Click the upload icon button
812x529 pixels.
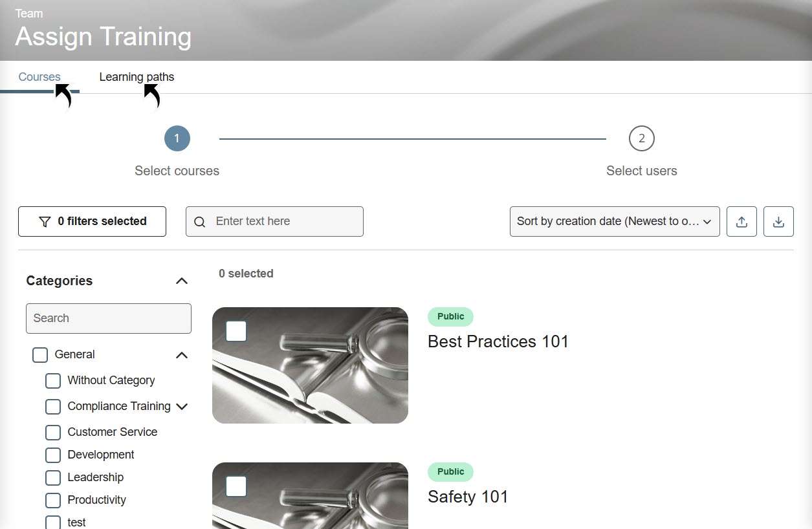point(741,222)
